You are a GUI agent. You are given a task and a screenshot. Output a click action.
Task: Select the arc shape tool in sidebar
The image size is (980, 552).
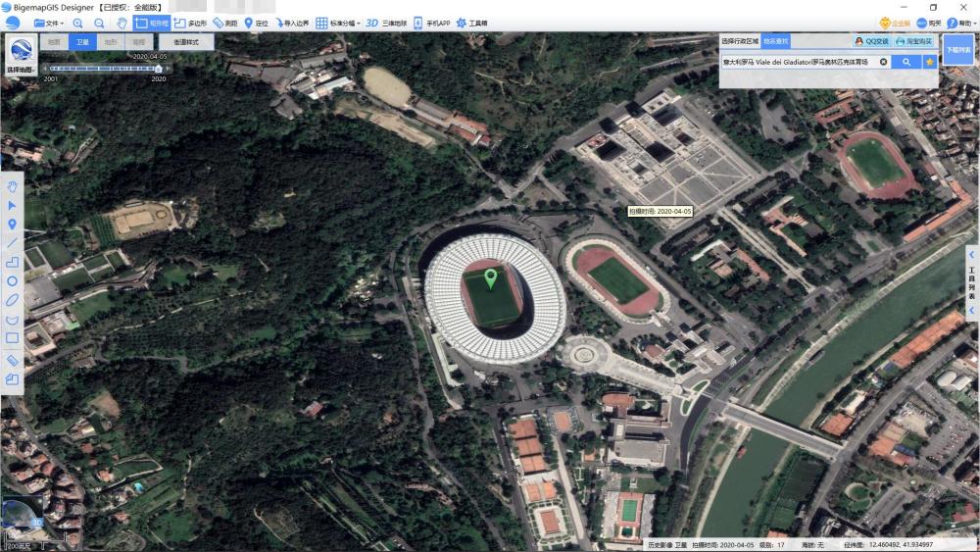point(12,320)
